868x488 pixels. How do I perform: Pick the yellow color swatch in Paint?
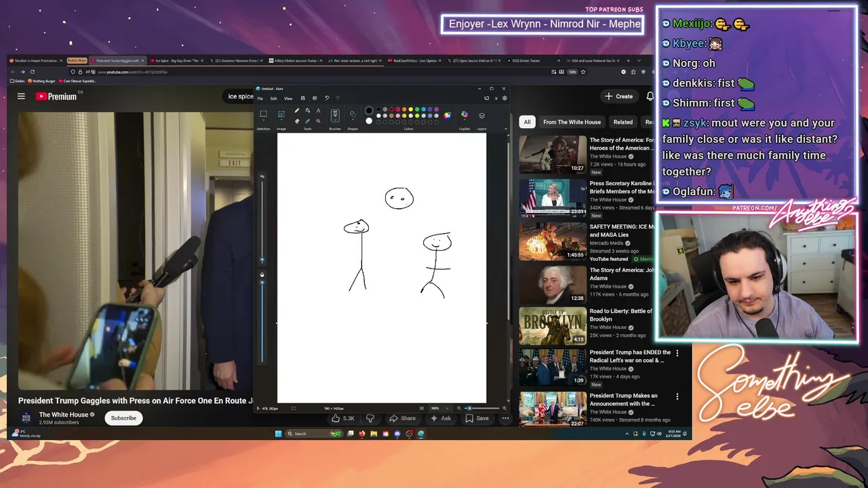411,109
